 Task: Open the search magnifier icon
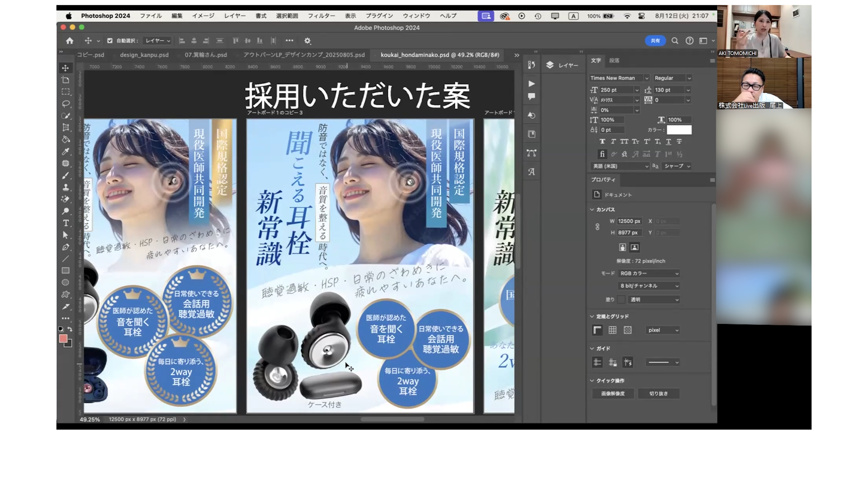click(x=675, y=41)
